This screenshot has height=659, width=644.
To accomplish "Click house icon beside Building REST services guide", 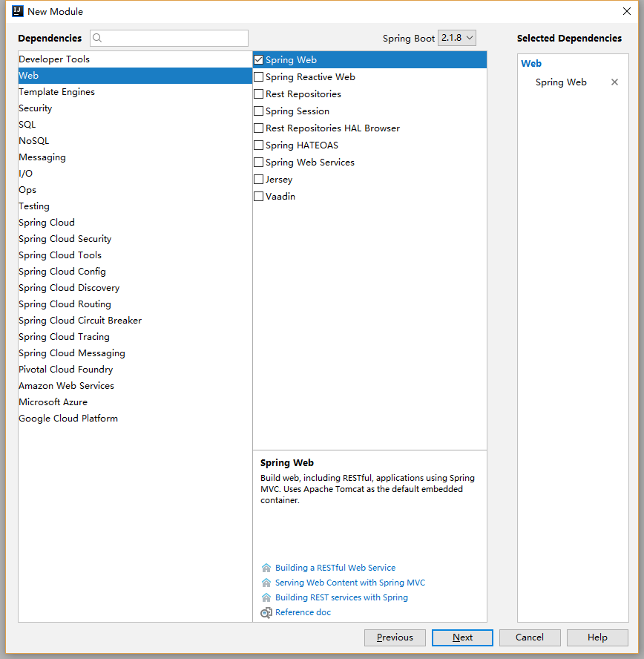I will pyautogui.click(x=266, y=597).
